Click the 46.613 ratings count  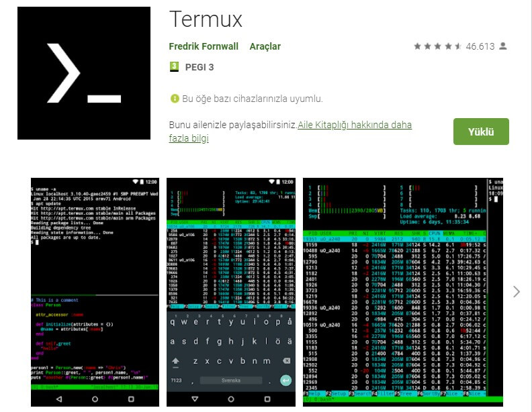[480, 46]
